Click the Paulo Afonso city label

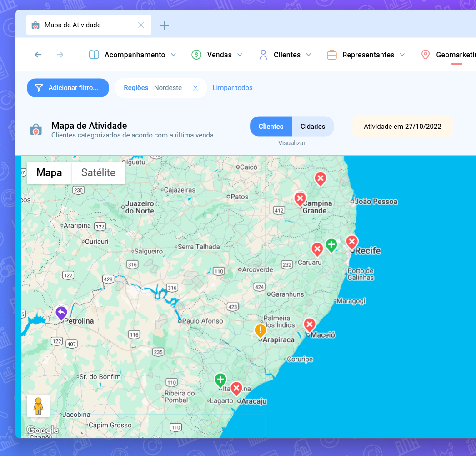coord(202,321)
